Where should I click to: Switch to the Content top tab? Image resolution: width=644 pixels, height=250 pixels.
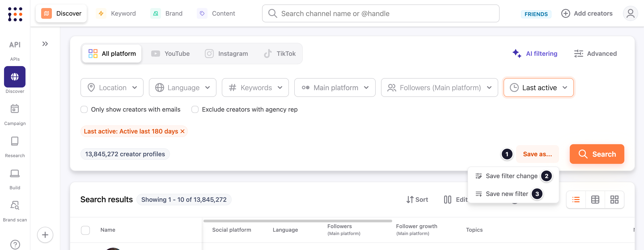(216, 13)
